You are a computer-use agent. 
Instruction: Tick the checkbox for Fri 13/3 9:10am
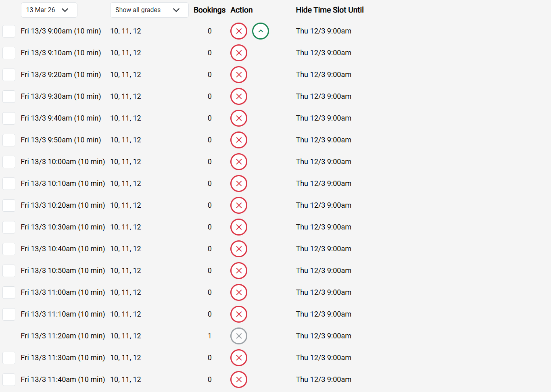click(9, 53)
